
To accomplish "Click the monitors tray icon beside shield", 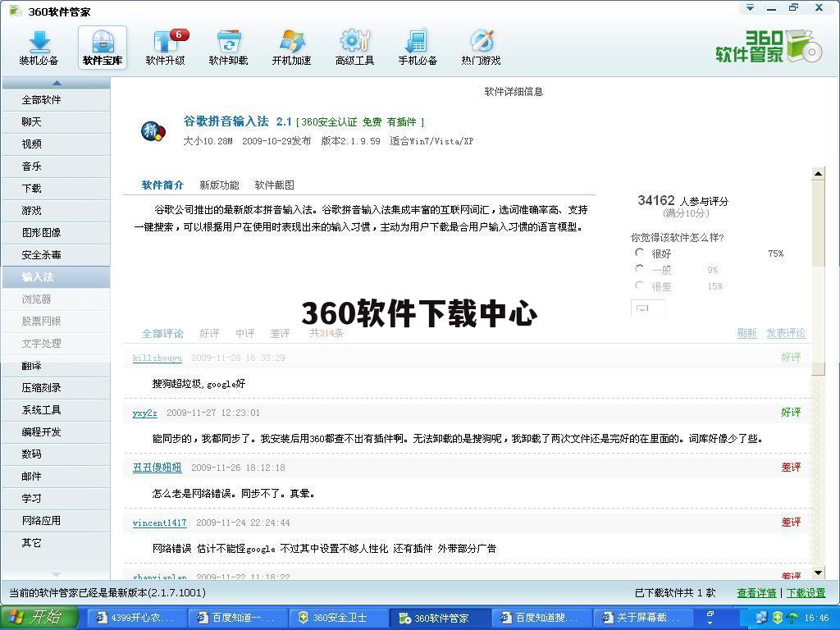I will point(762,618).
